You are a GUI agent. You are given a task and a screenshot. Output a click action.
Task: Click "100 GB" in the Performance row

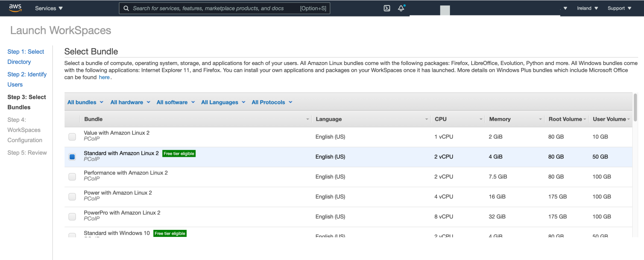click(602, 177)
